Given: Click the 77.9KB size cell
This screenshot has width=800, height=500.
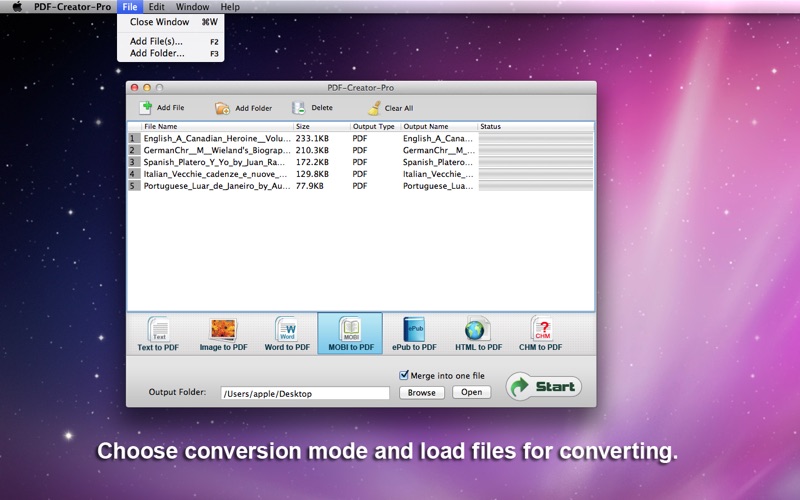Looking at the screenshot, I should pos(310,186).
